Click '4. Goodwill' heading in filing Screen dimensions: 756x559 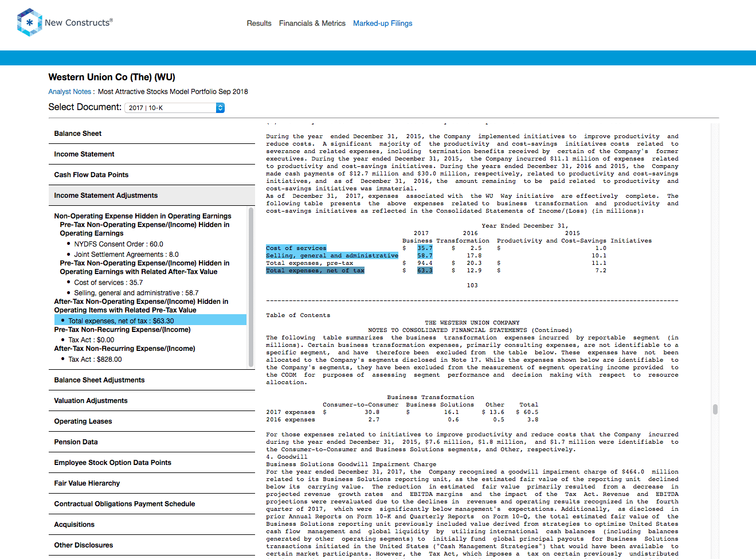tap(287, 457)
